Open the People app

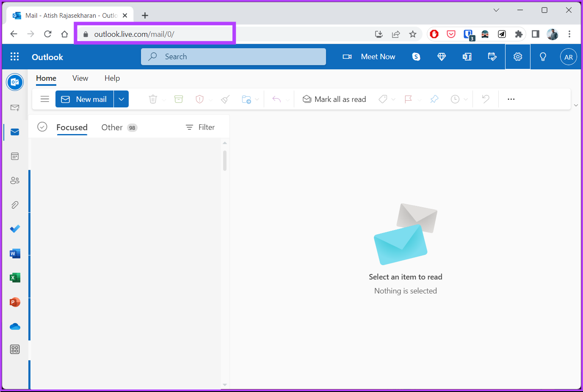point(15,180)
